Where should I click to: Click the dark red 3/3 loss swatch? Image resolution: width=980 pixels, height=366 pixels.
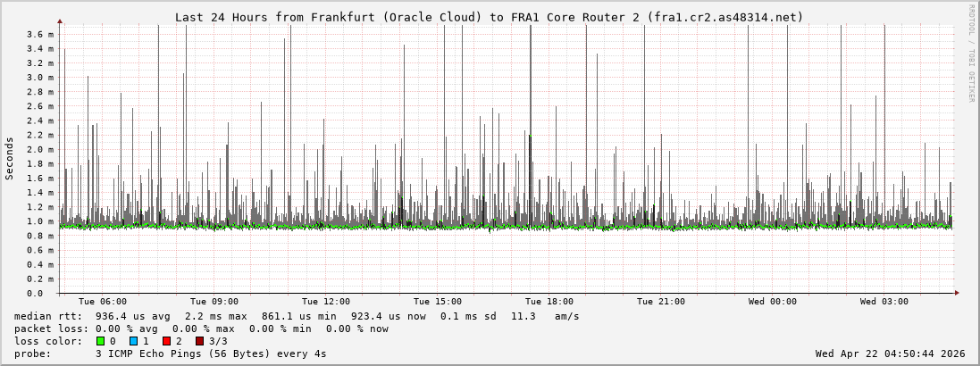coord(199,341)
